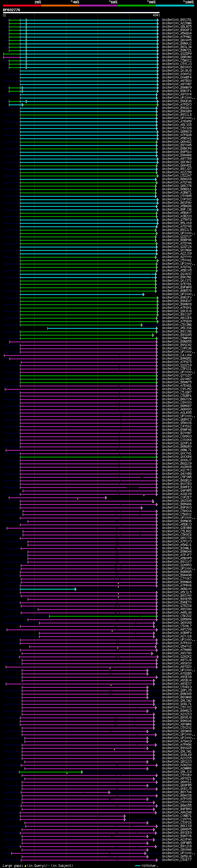
Task: Select the UniRef100_B9HET0 label
Action: (177, 603)
